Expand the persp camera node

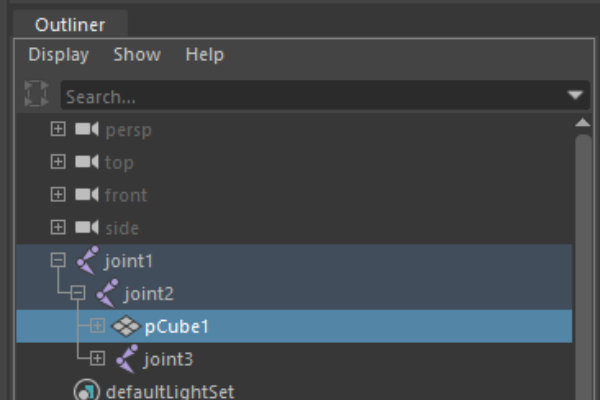coord(58,129)
